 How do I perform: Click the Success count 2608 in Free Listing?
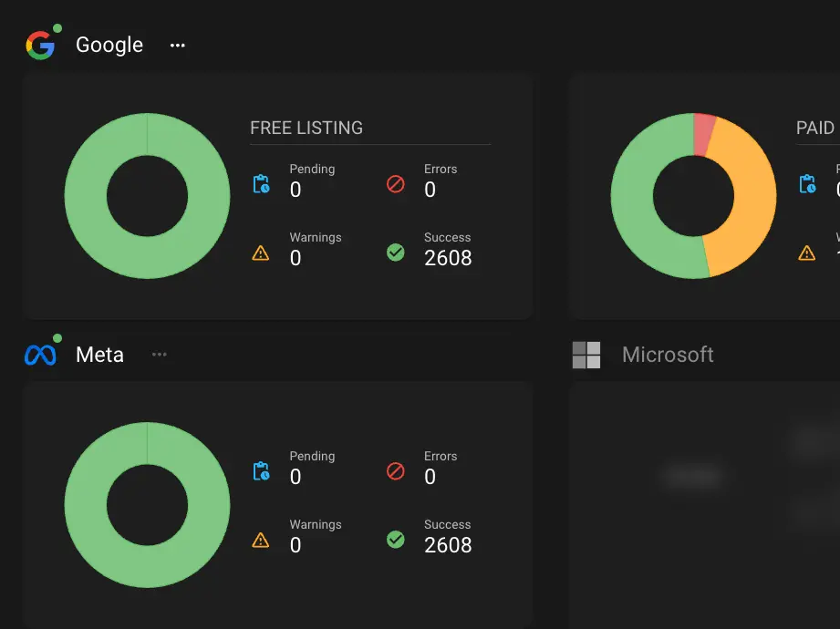coord(447,257)
